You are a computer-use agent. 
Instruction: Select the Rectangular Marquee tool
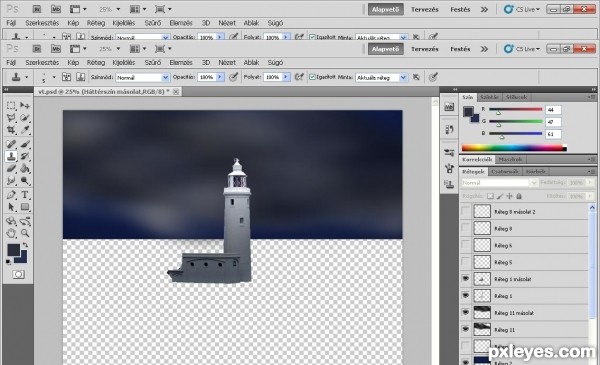(11, 105)
